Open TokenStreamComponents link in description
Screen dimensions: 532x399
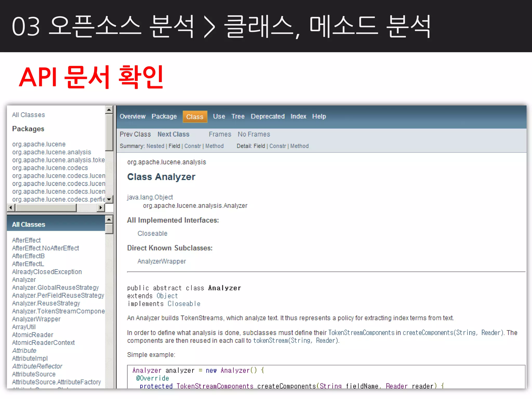pyautogui.click(x=361, y=333)
